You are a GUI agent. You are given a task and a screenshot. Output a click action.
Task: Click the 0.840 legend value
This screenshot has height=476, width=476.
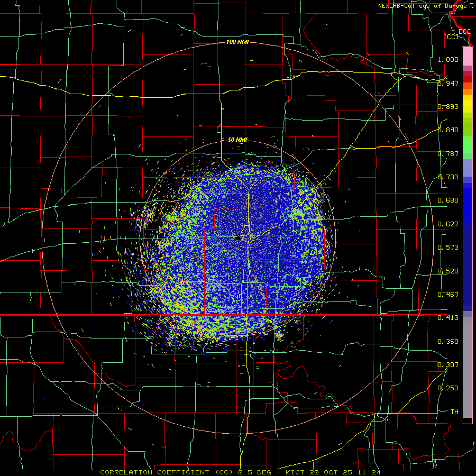point(448,130)
